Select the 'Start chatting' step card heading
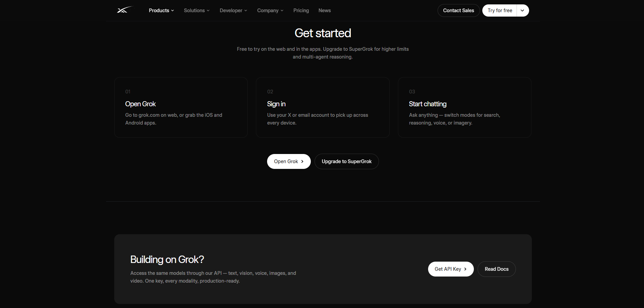 coord(428,104)
